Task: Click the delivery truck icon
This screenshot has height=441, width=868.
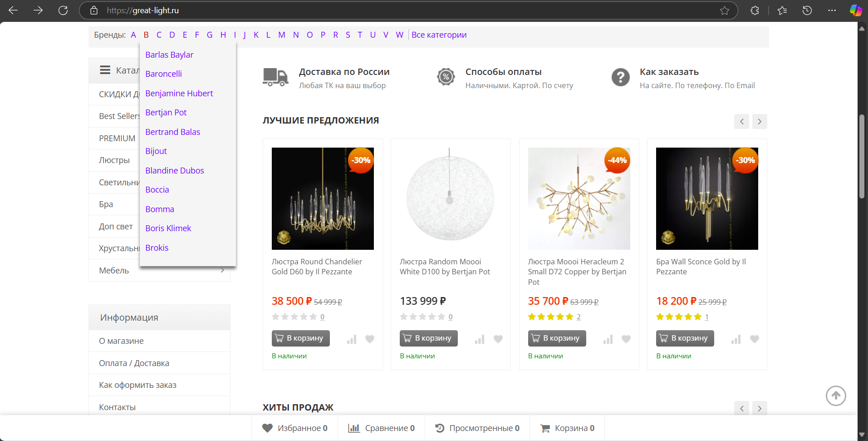Action: tap(275, 77)
